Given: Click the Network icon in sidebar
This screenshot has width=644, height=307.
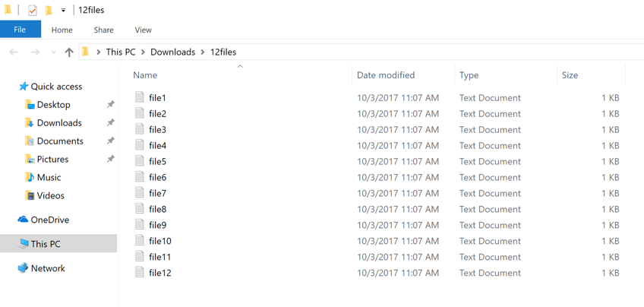Looking at the screenshot, I should click(23, 268).
